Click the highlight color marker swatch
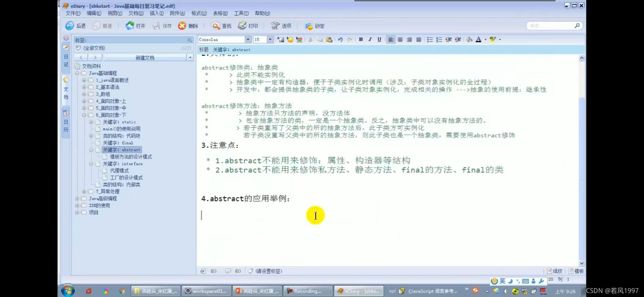This screenshot has height=297, width=644. point(493,40)
